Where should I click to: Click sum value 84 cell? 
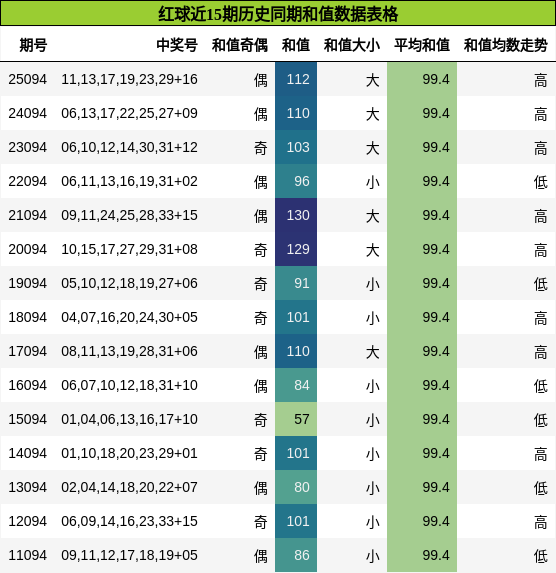[296, 385]
